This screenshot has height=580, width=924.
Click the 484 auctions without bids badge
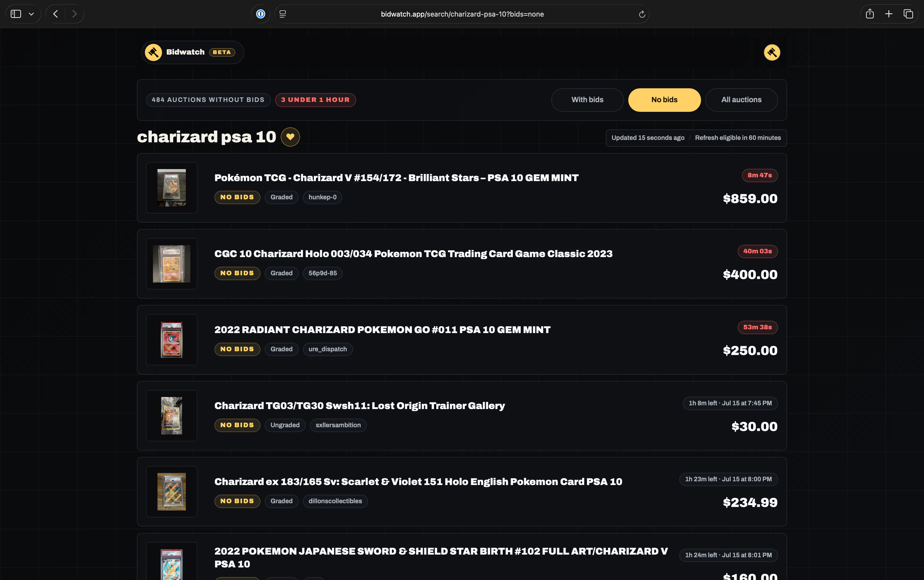208,100
